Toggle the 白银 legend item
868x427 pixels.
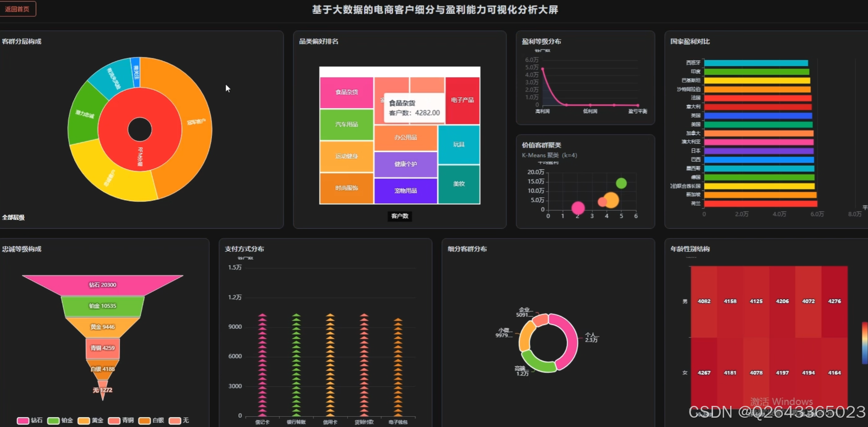pyautogui.click(x=152, y=421)
